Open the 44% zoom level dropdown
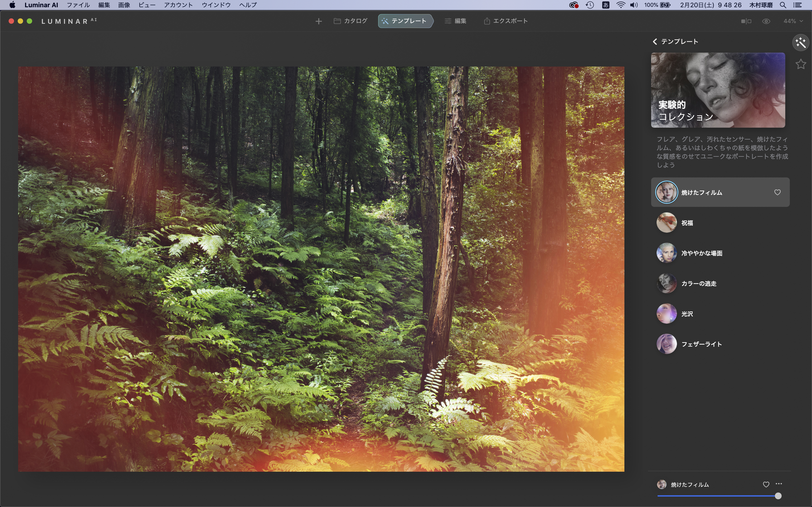 pyautogui.click(x=793, y=21)
